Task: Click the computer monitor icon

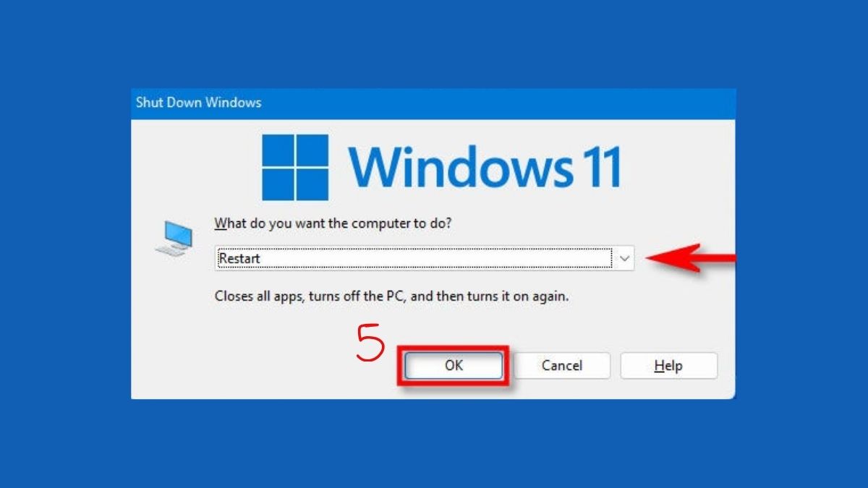Action: [174, 239]
